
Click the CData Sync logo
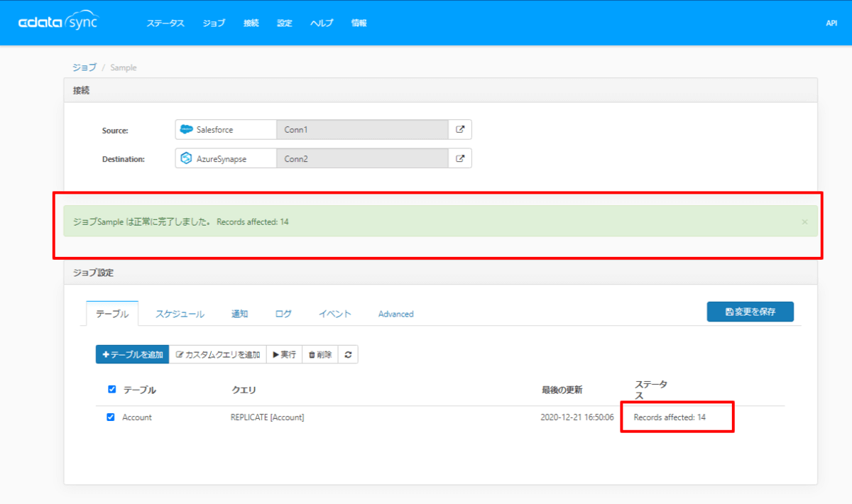point(58,22)
